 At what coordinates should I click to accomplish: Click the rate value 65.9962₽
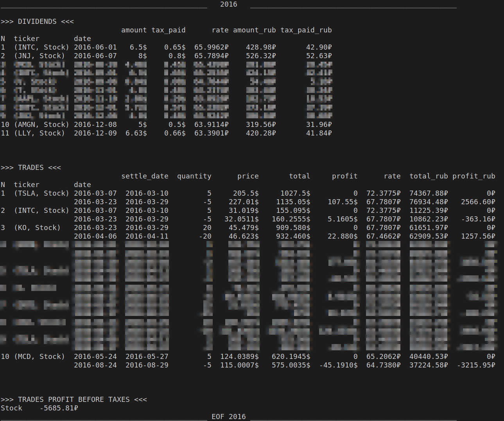(x=212, y=47)
